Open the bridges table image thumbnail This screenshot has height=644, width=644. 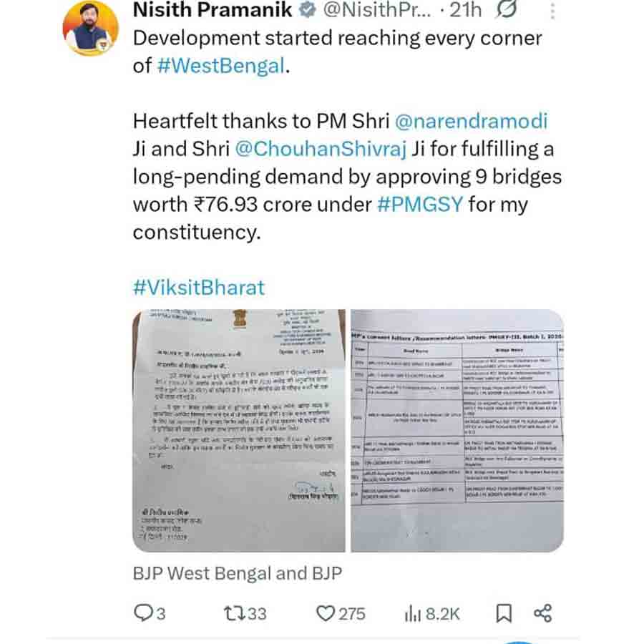point(457,431)
